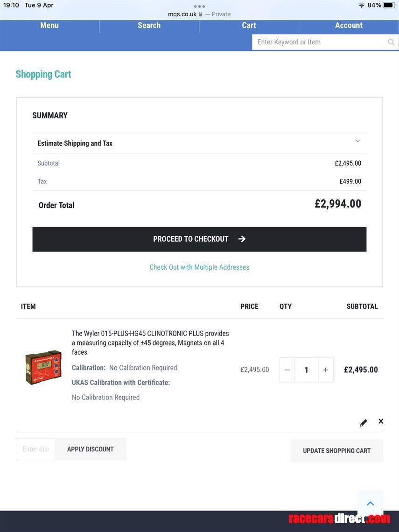Click the chevron beside Estimate Shipping
The width and height of the screenshot is (399, 532).
pyautogui.click(x=357, y=141)
